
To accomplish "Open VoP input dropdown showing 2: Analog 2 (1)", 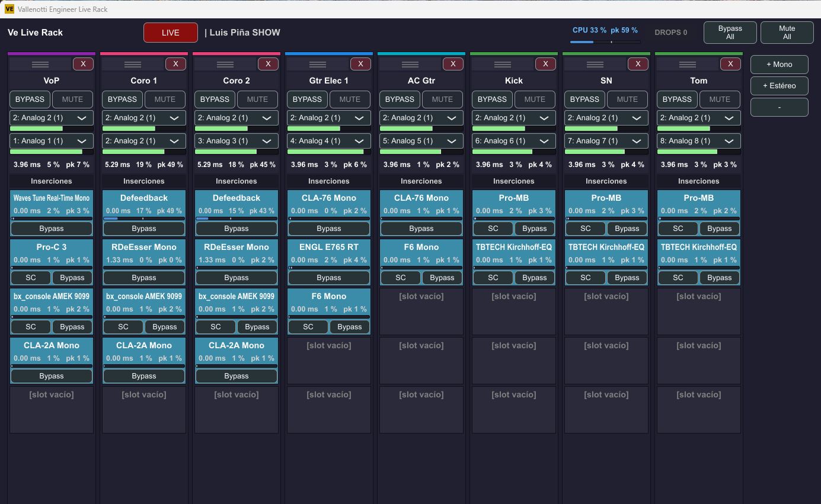I will 51,118.
